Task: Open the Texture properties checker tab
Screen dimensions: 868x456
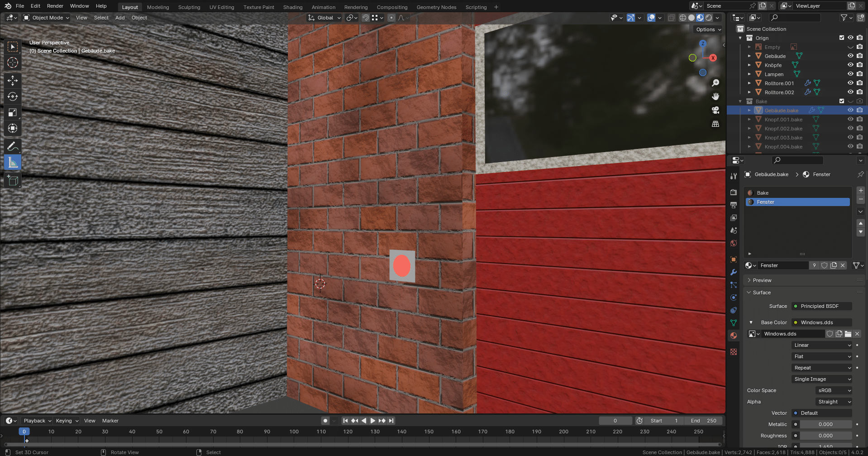Action: click(x=734, y=352)
